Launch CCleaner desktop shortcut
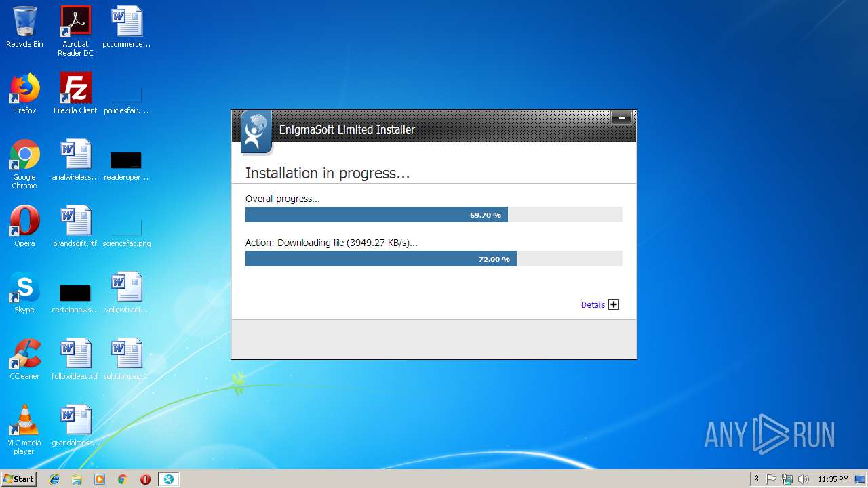The height and width of the screenshot is (488, 868). pos(24,359)
